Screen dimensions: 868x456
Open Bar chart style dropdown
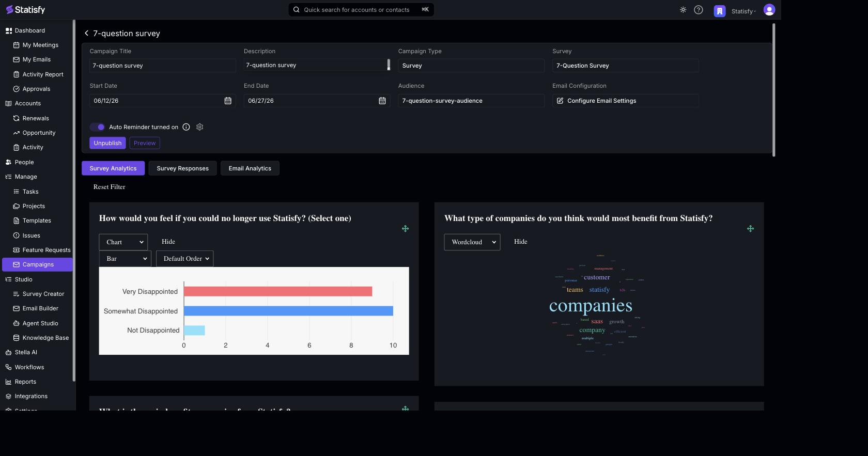click(x=125, y=259)
